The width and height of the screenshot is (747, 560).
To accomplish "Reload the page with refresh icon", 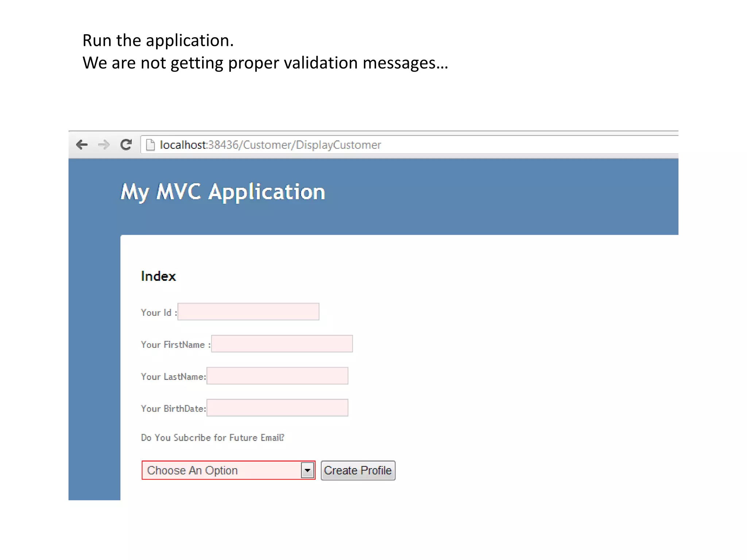I will (x=126, y=145).
